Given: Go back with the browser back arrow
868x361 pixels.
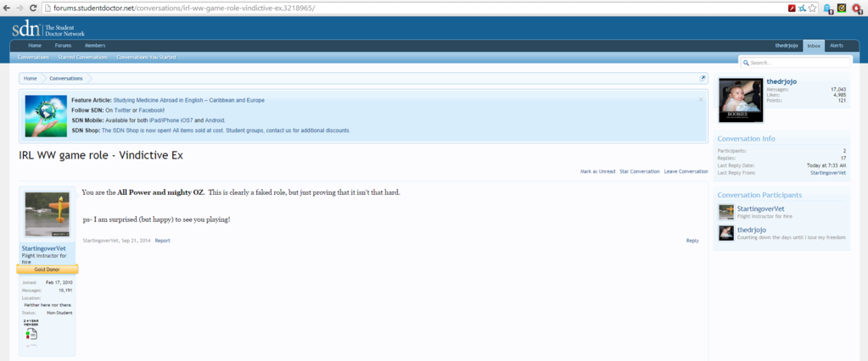Looking at the screenshot, I should click(x=7, y=8).
